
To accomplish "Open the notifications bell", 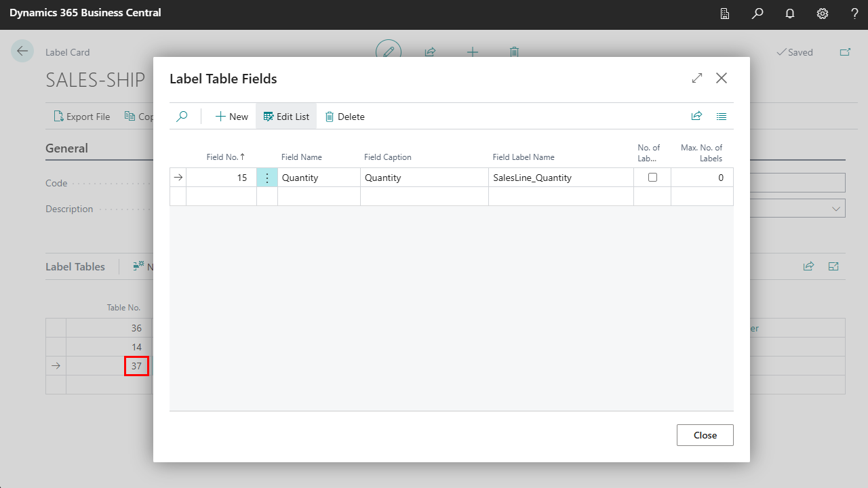I will 790,14.
